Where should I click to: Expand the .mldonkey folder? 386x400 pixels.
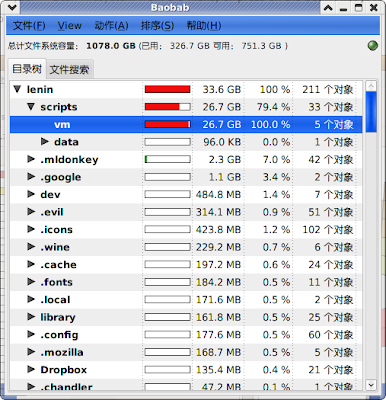point(31,159)
